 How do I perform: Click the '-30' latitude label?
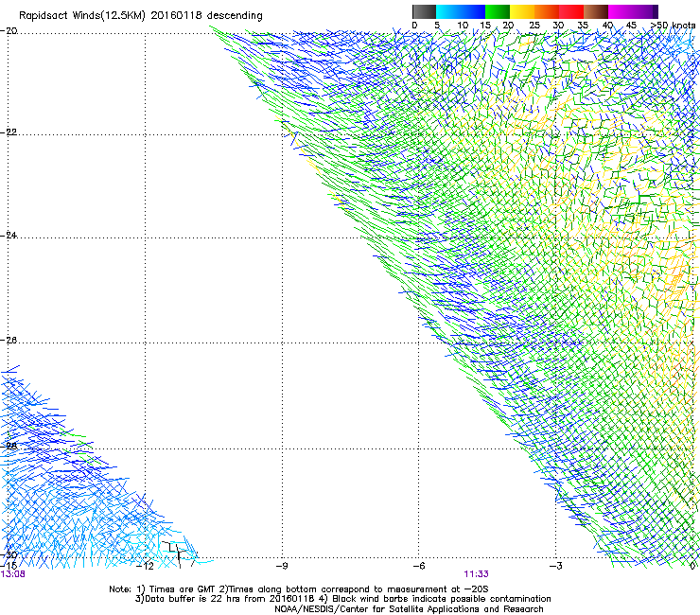point(9,555)
